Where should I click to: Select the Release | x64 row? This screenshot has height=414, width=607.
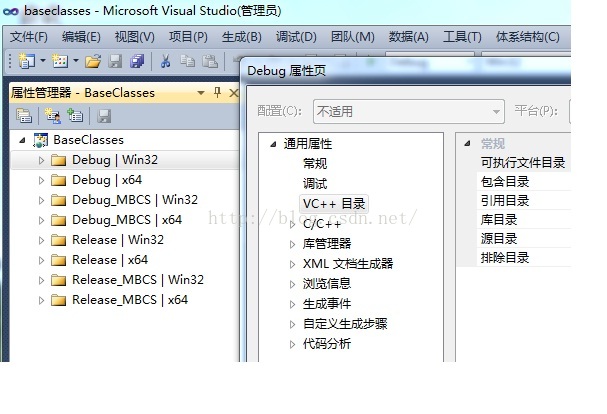(124, 260)
